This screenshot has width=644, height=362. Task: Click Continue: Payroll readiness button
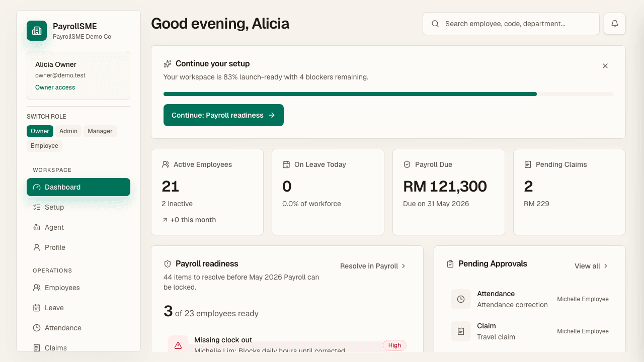[x=223, y=115]
